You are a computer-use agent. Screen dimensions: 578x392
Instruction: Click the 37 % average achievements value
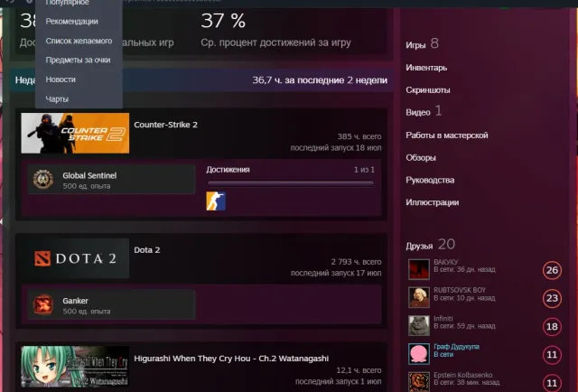point(223,21)
